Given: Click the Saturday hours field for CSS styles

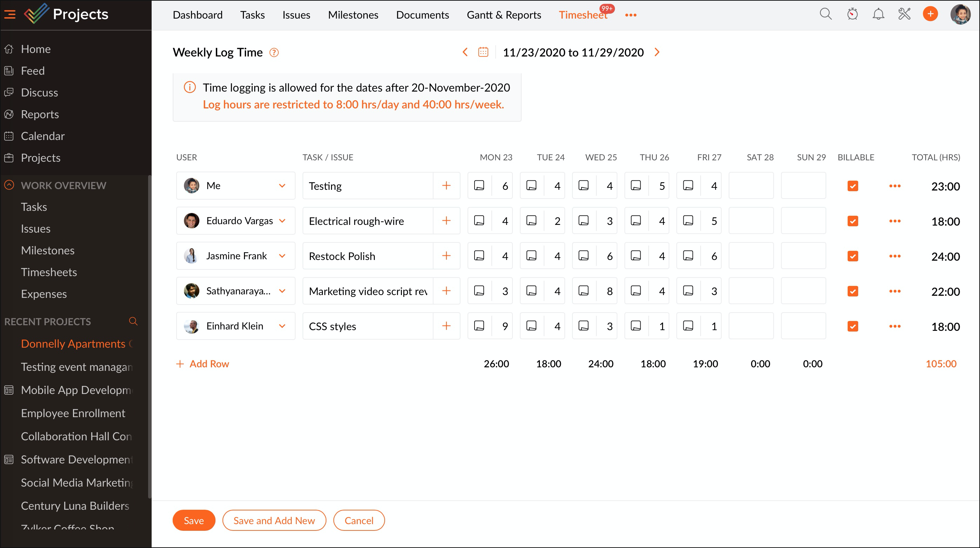Looking at the screenshot, I should pyautogui.click(x=751, y=326).
